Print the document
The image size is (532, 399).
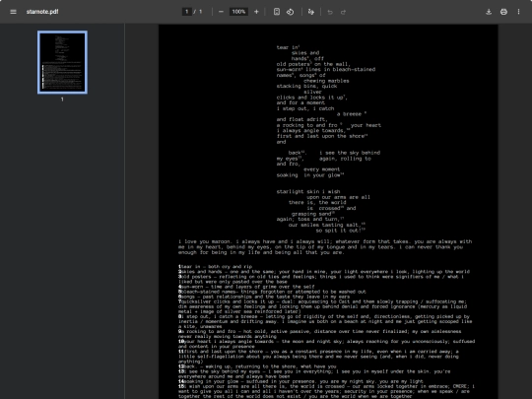[503, 12]
